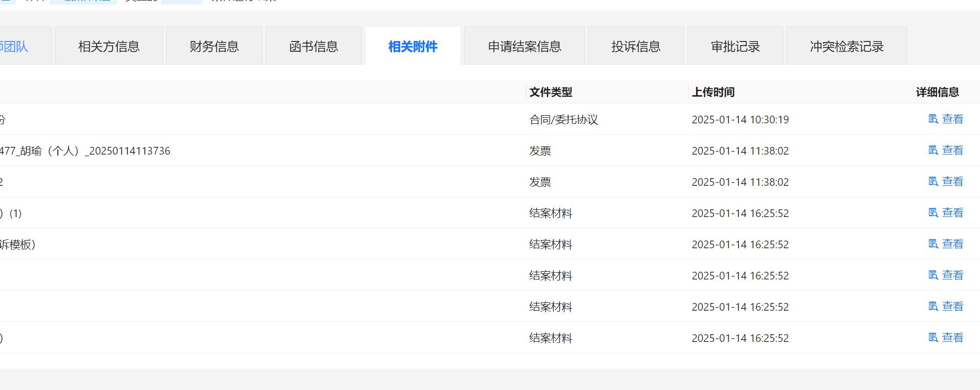Switch to the 相关方信息 tab
The image size is (980, 390).
(108, 47)
